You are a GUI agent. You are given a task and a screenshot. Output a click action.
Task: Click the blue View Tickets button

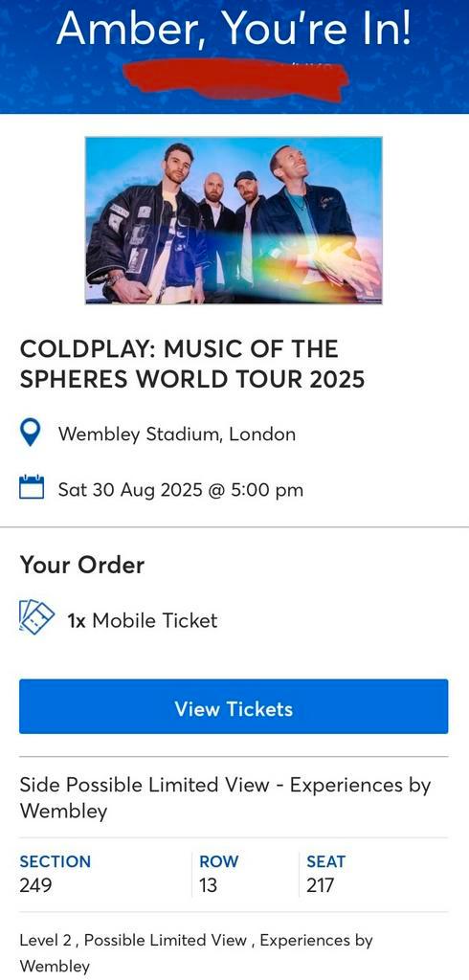point(234,706)
